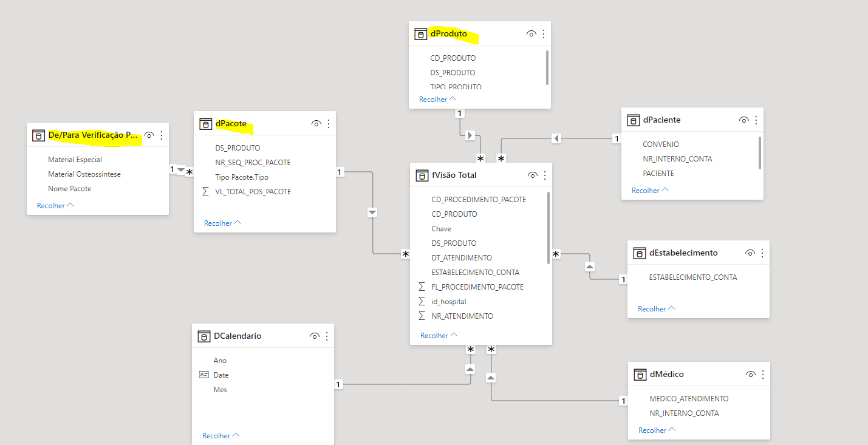Toggle visibility of dEstabelecimento table

point(750,253)
